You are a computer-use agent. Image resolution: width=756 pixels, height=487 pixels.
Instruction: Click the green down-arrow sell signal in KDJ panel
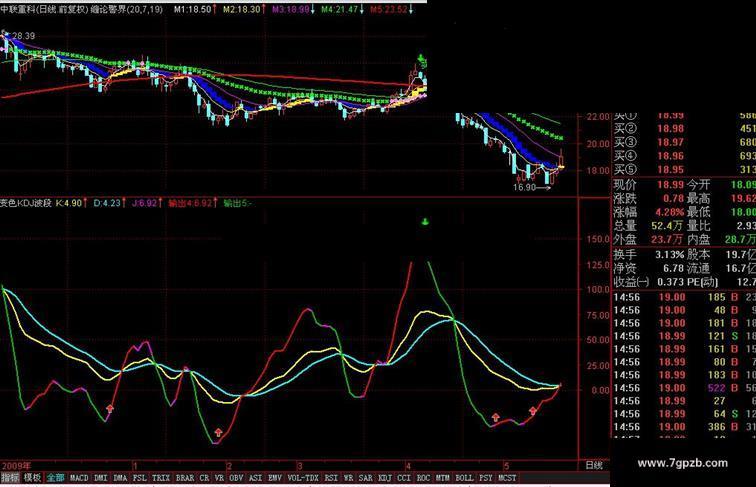(x=425, y=222)
